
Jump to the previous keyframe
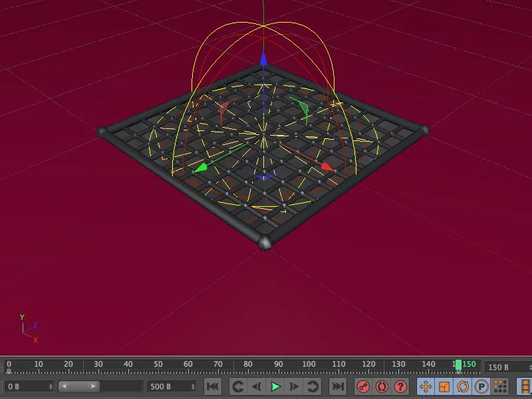click(x=238, y=386)
